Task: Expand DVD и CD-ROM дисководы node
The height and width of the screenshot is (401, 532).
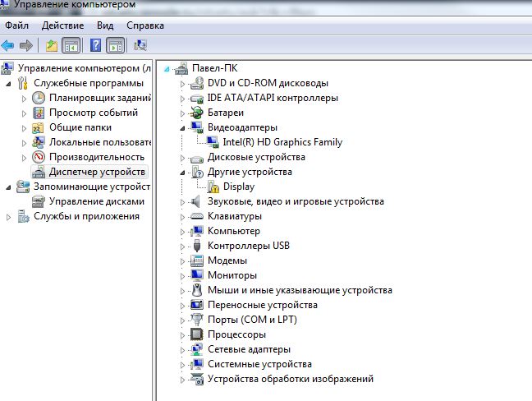Action: pos(182,84)
